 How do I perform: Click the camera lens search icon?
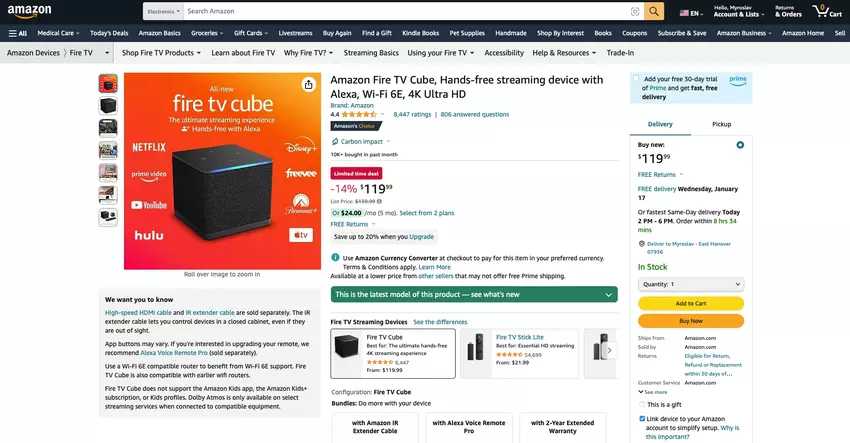(x=635, y=11)
